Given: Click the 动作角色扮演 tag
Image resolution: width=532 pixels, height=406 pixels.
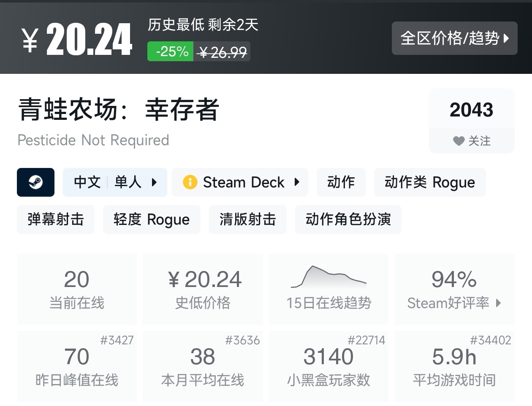Looking at the screenshot, I should pos(348,219).
